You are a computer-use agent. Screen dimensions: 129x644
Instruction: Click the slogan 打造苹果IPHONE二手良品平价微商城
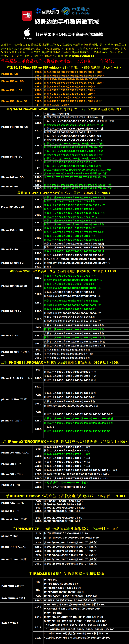pyautogui.click(x=69, y=34)
